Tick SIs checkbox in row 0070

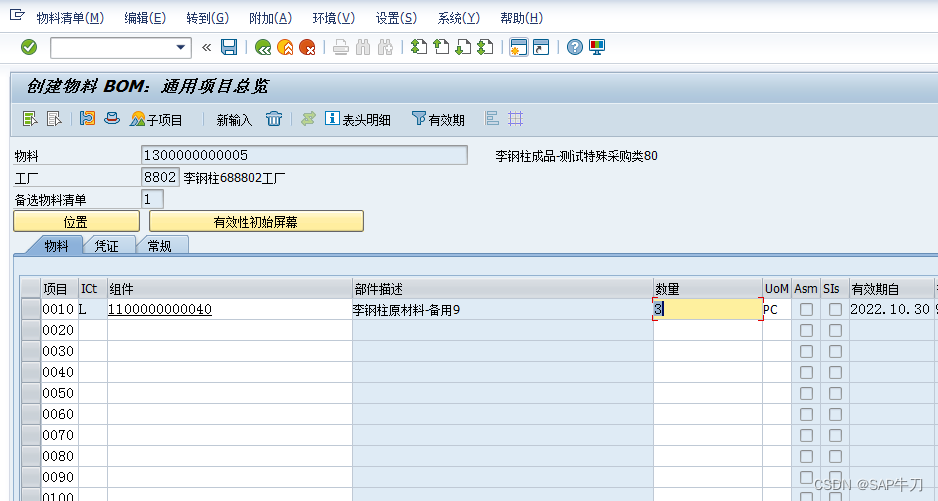tap(835, 435)
